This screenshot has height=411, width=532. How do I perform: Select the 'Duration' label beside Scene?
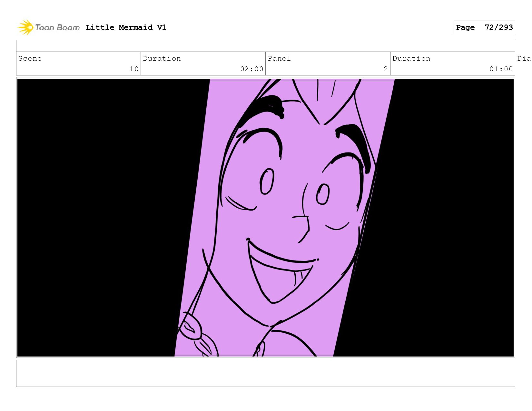pos(162,58)
